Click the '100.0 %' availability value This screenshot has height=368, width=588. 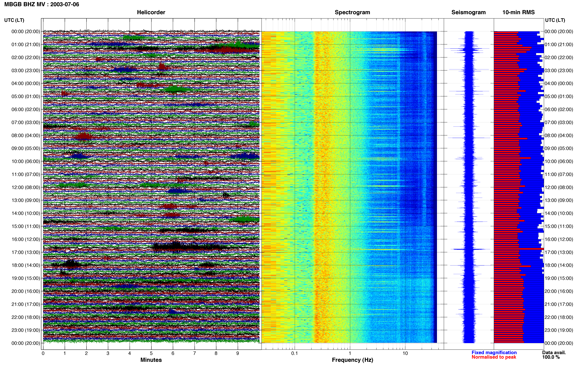pyautogui.click(x=551, y=357)
